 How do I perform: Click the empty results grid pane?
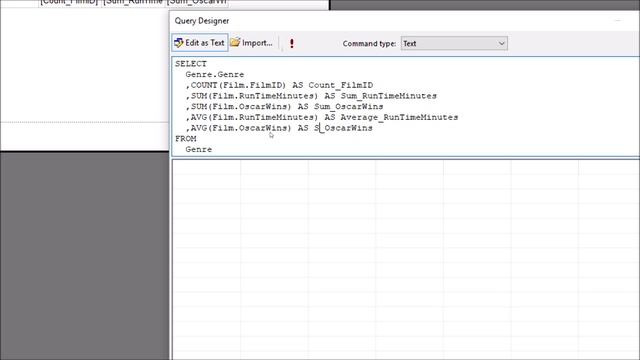[x=406, y=260]
